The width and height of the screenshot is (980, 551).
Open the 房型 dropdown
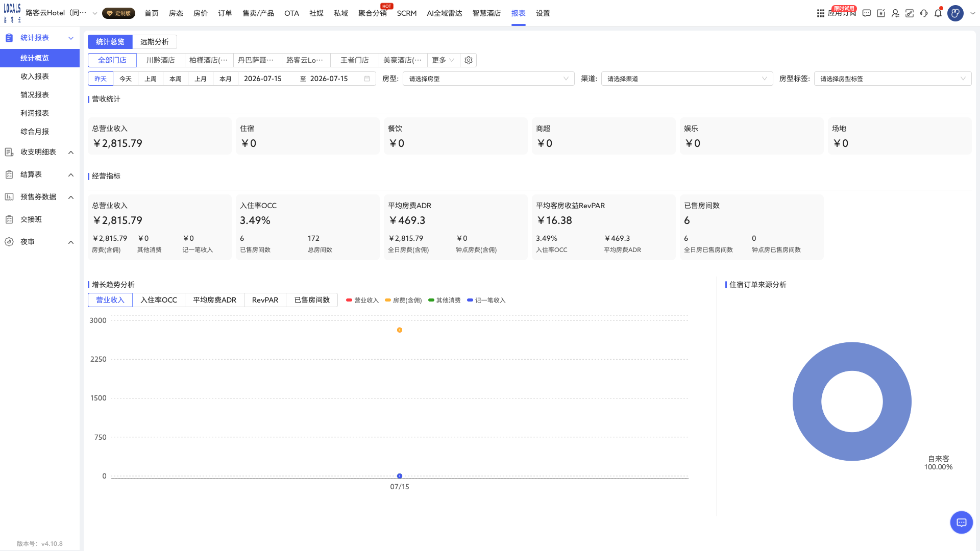(x=488, y=79)
